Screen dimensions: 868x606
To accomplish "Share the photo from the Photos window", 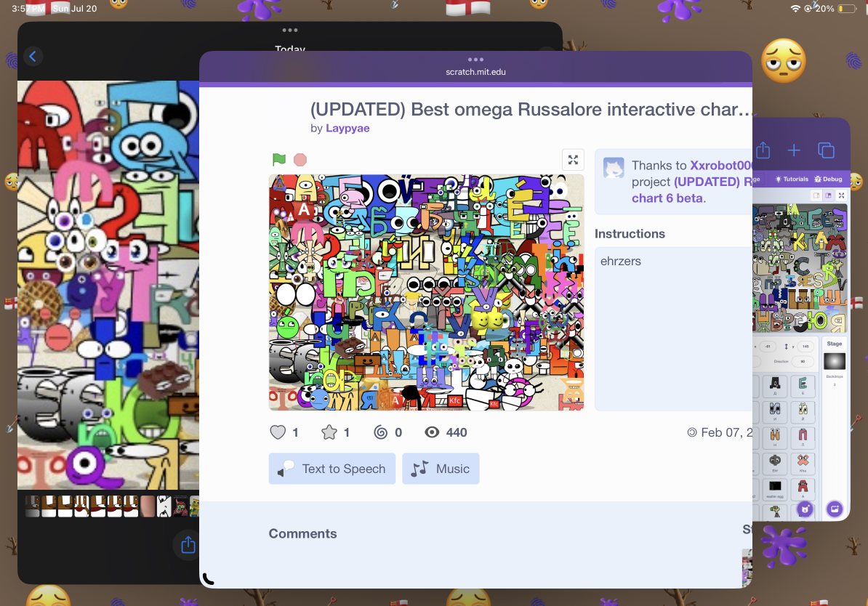I will pos(188,544).
